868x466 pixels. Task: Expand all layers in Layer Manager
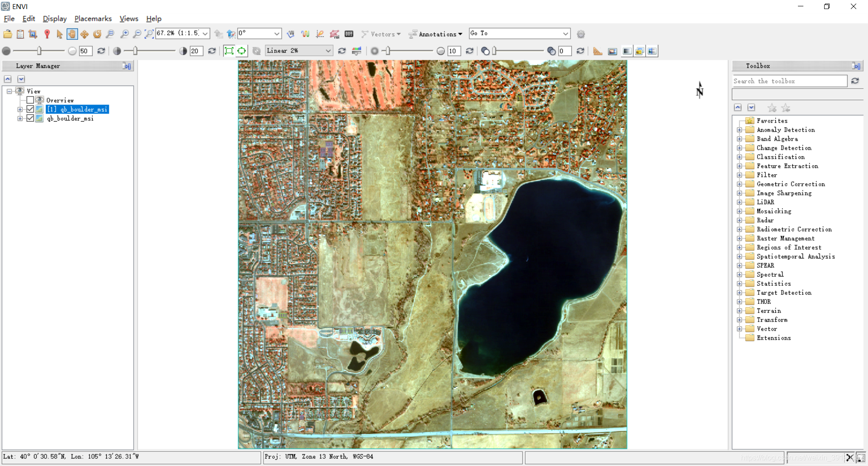point(21,79)
